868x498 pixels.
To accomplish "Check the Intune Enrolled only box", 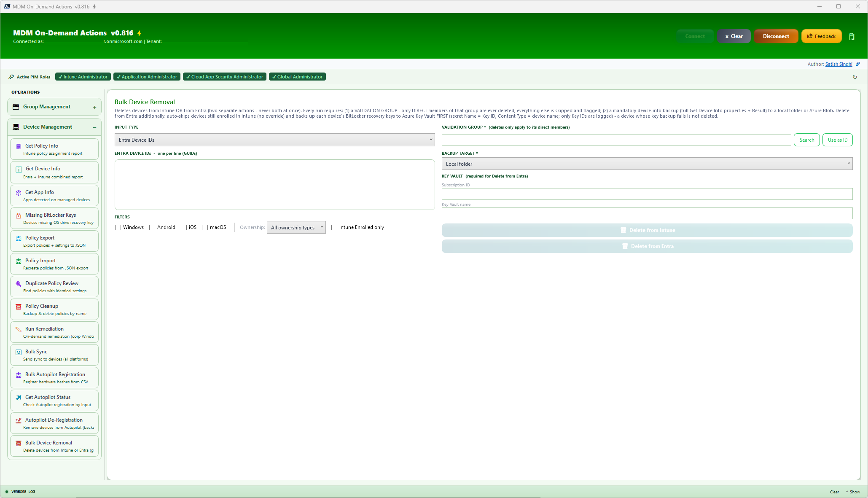I will coord(334,228).
